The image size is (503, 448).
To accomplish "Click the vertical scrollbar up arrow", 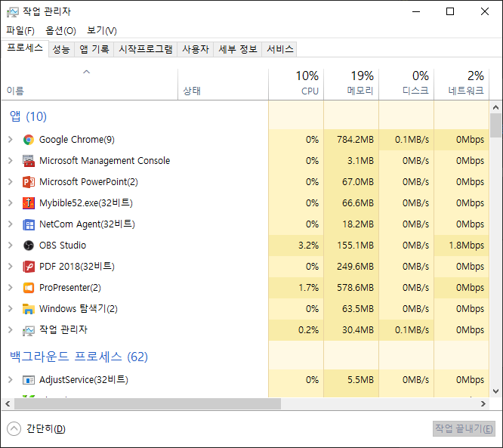I will pyautogui.click(x=496, y=107).
